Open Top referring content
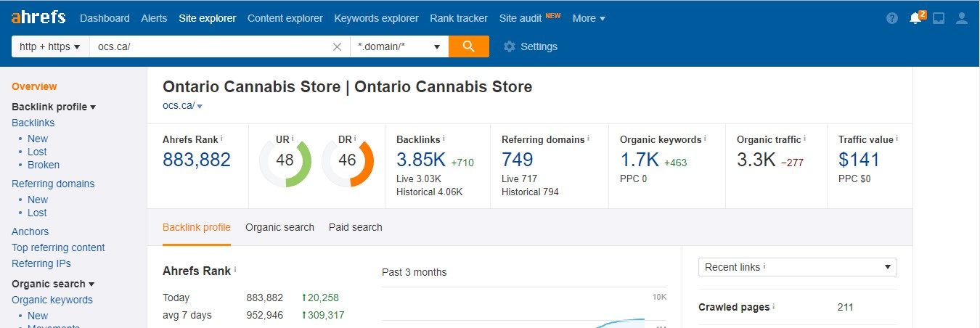 pos(58,247)
